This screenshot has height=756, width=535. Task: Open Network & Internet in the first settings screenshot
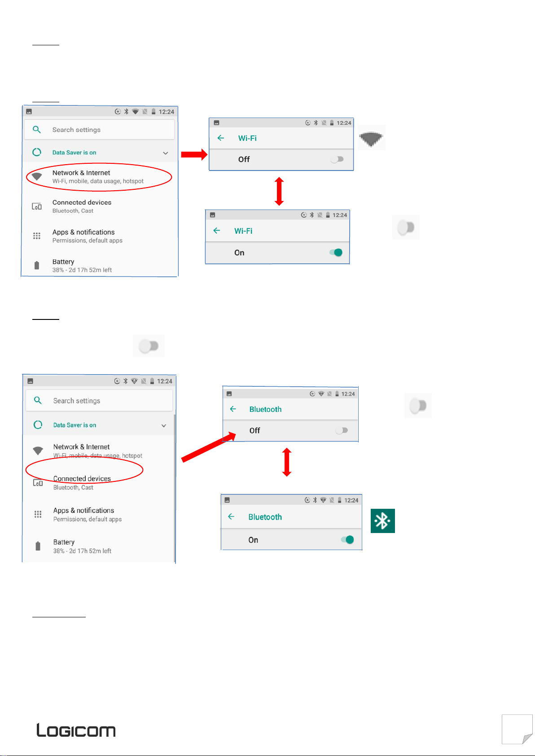[100, 177]
